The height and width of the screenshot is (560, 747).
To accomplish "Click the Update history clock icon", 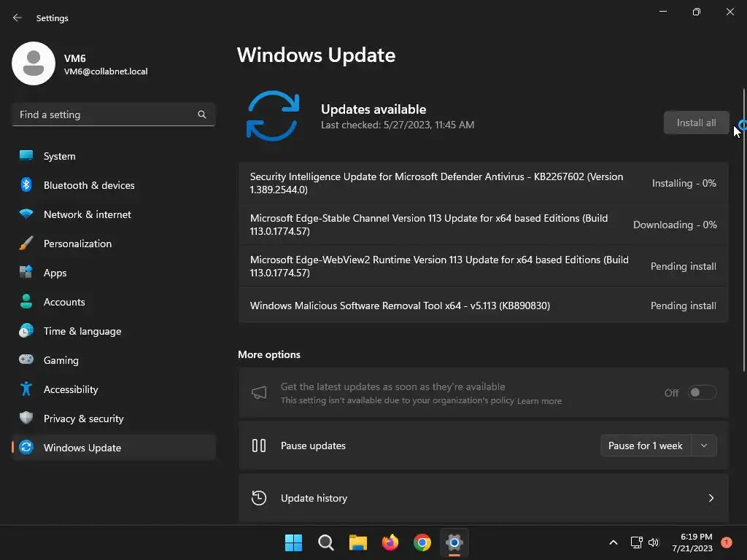I will pyautogui.click(x=259, y=498).
